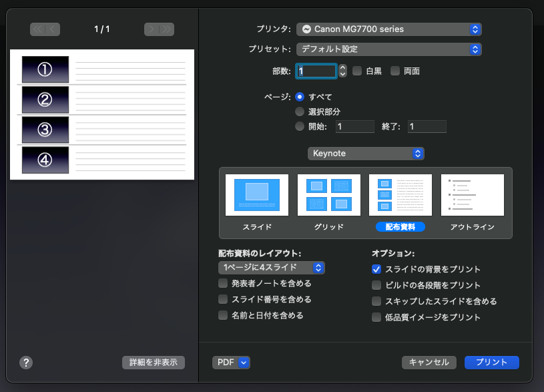Expand the プリセット デフォルト設定 dropdown
Image resolution: width=544 pixels, height=392 pixels.
click(x=388, y=49)
